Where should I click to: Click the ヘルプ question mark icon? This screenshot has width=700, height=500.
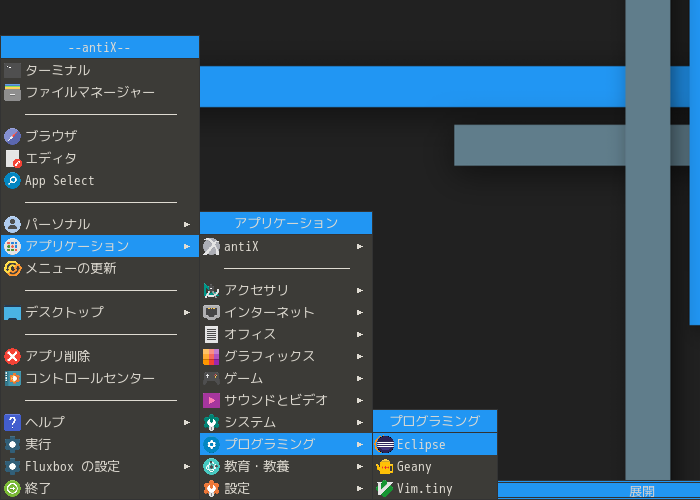click(x=12, y=422)
